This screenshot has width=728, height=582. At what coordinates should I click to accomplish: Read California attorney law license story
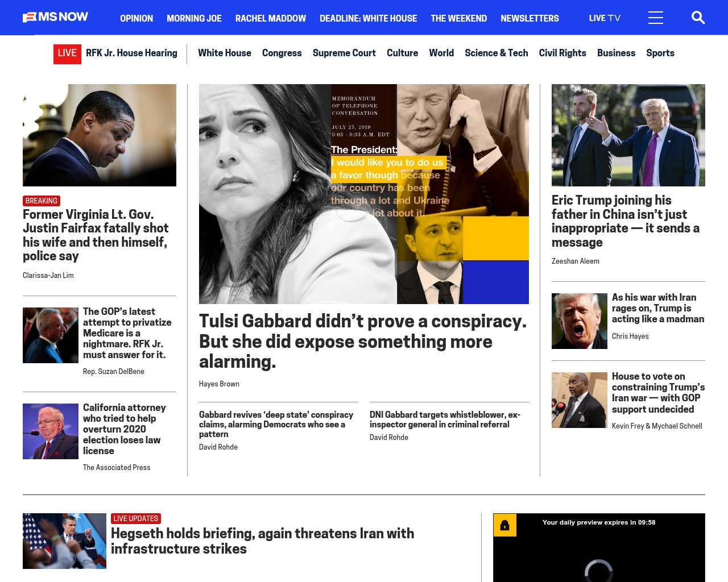tap(125, 429)
